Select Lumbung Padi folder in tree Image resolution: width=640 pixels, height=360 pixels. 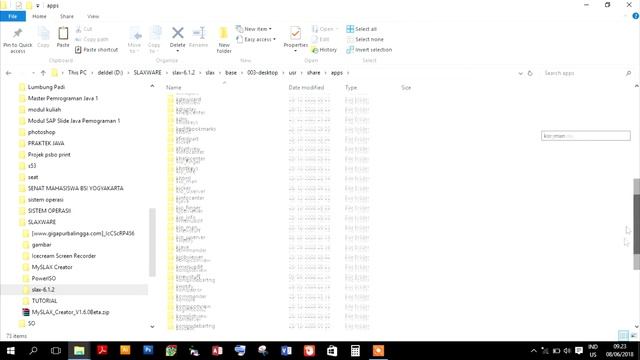point(46,87)
